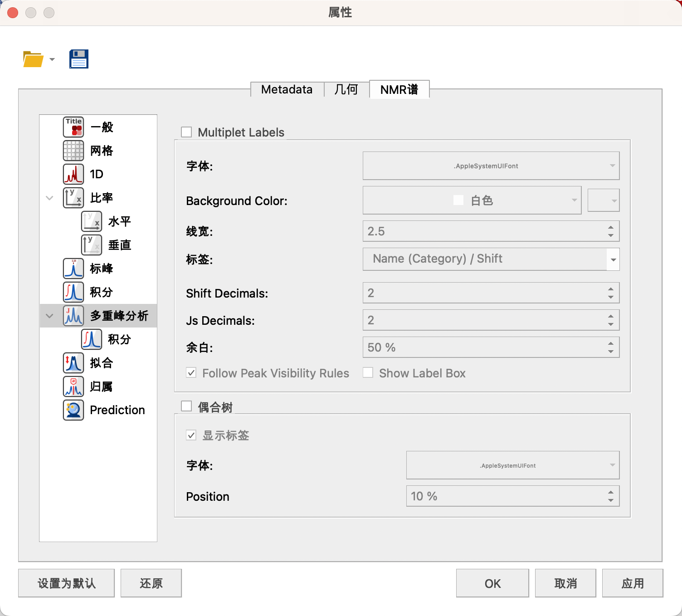Collapse the 比率 tree node
The height and width of the screenshot is (616, 682).
(x=50, y=198)
